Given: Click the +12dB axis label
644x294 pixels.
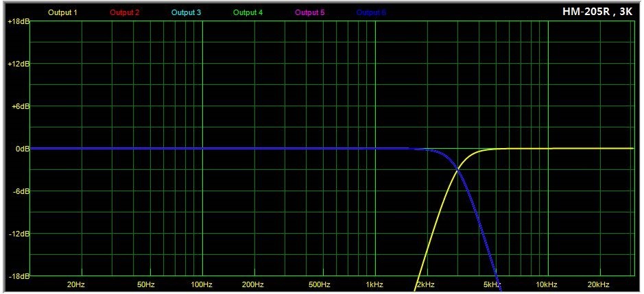Looking at the screenshot, I should click(17, 64).
